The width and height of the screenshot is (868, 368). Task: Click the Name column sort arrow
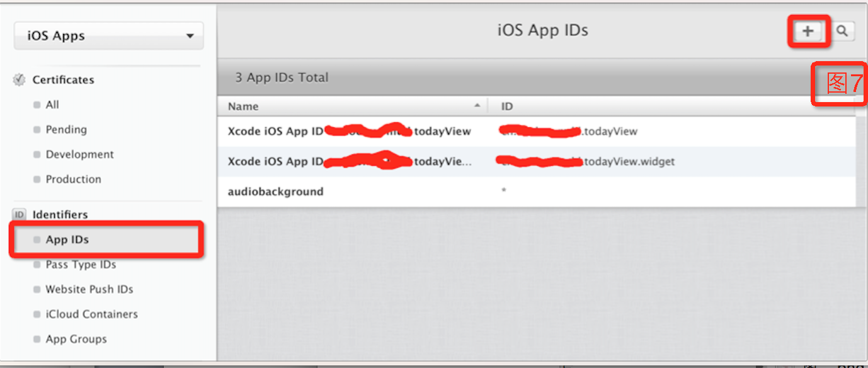click(x=477, y=105)
